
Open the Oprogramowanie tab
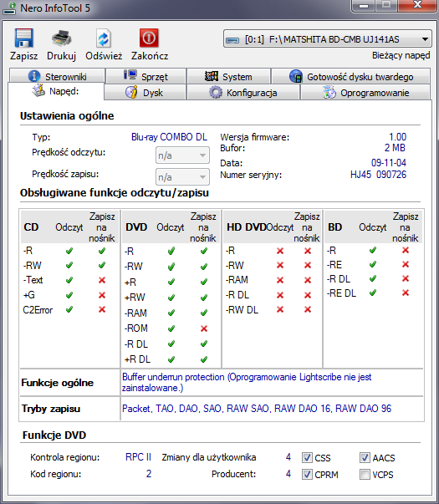pos(365,92)
